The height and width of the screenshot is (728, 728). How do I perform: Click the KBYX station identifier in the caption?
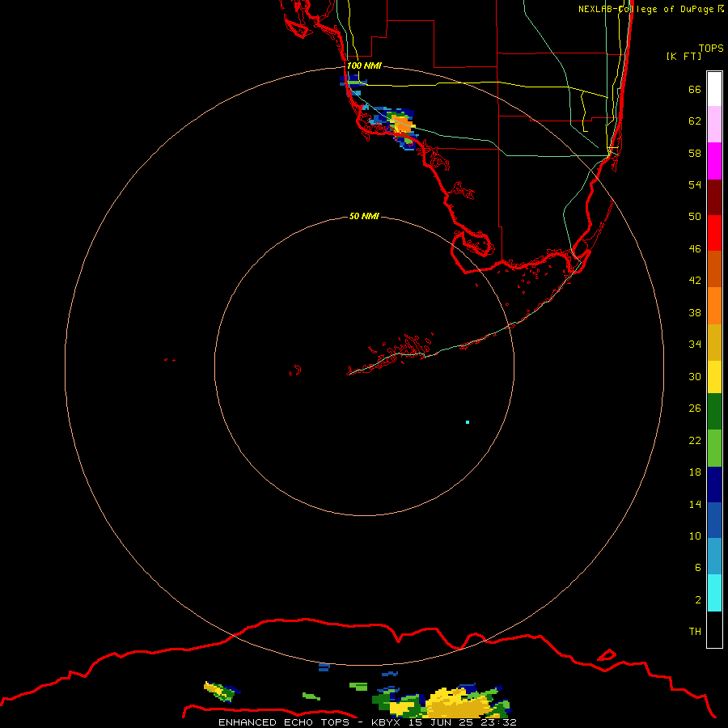385,722
